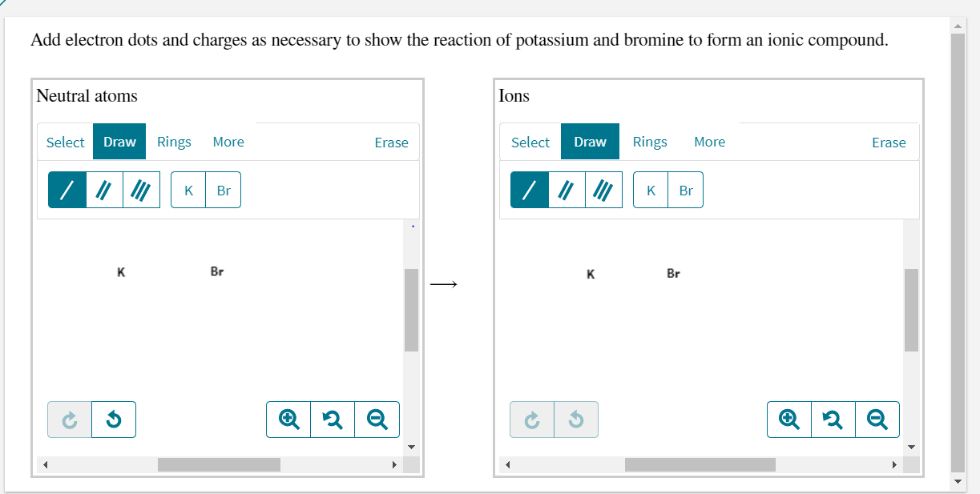Redo the last action in Neutral atoms panel

(x=69, y=419)
